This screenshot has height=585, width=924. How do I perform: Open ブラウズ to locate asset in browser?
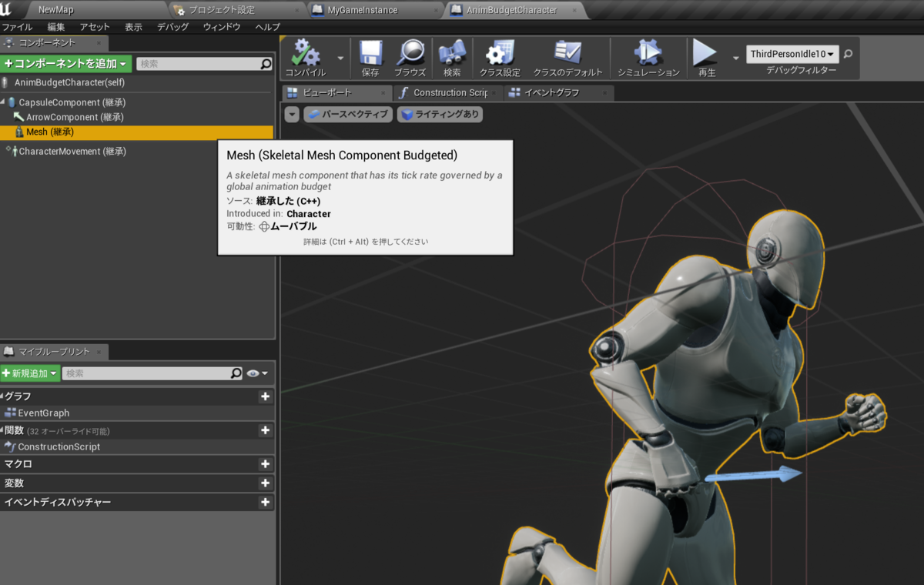click(x=410, y=56)
